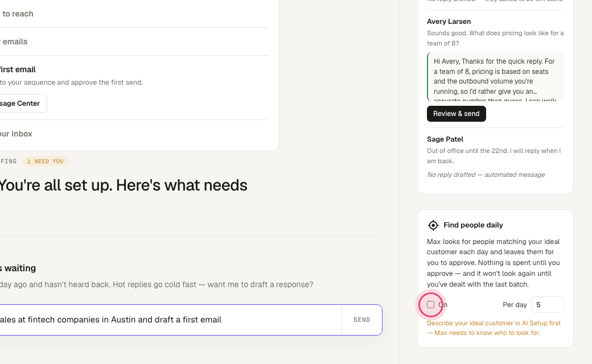Select the Sage Patel name
Image resolution: width=592 pixels, height=364 pixels.
click(445, 139)
